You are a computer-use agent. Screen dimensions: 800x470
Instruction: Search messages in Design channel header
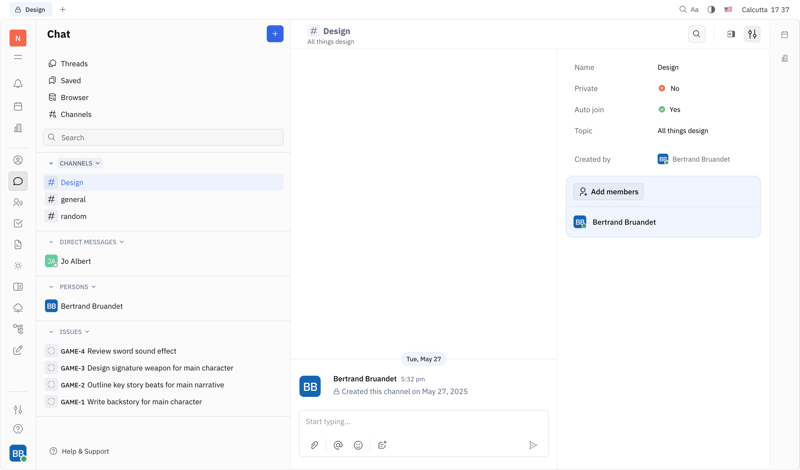tap(696, 34)
